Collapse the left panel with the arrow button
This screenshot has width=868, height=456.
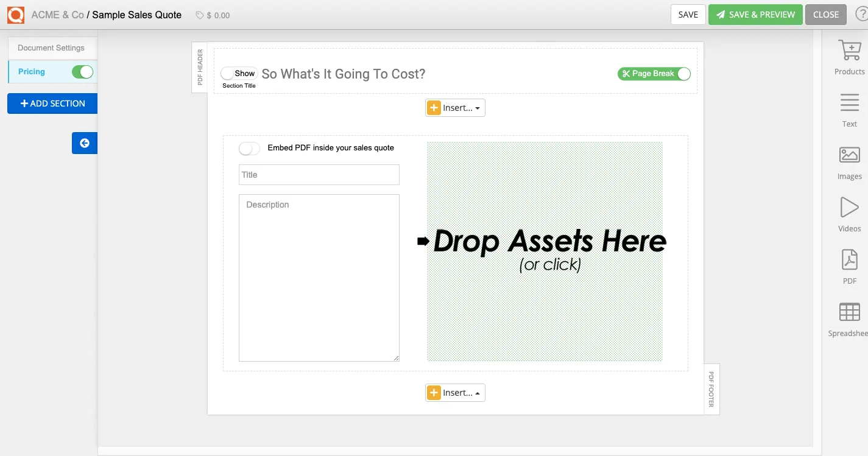(x=84, y=143)
